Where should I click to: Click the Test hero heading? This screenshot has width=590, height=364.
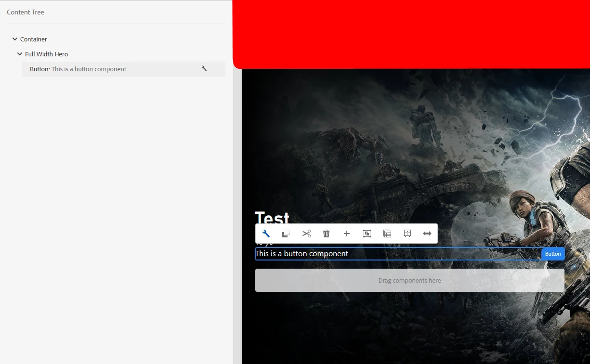(272, 218)
